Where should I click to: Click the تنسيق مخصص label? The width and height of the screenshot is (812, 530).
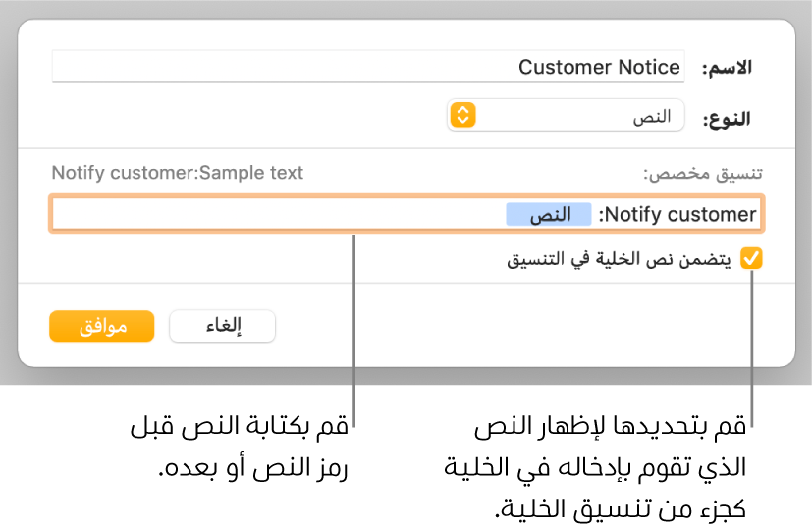702,174
